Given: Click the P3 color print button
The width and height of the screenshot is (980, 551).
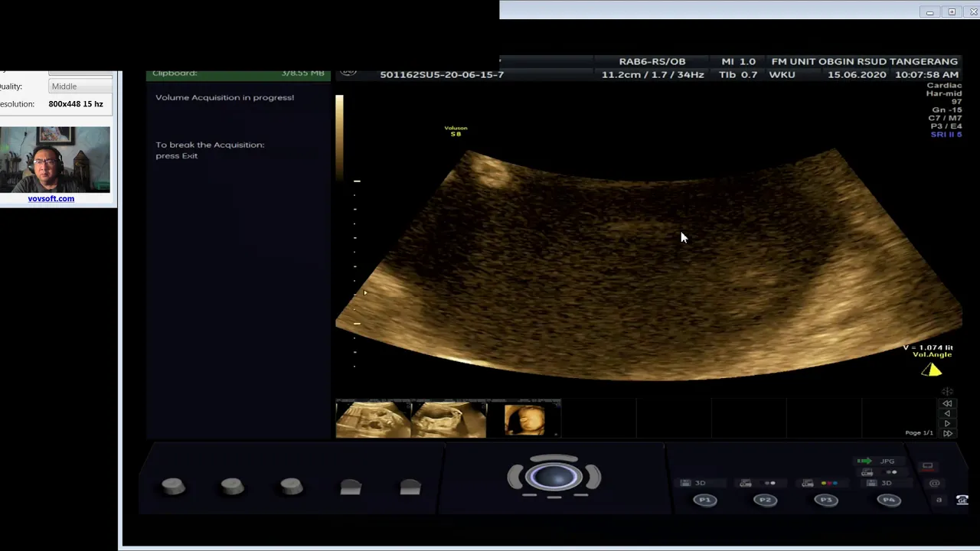Looking at the screenshot, I should coord(825,500).
